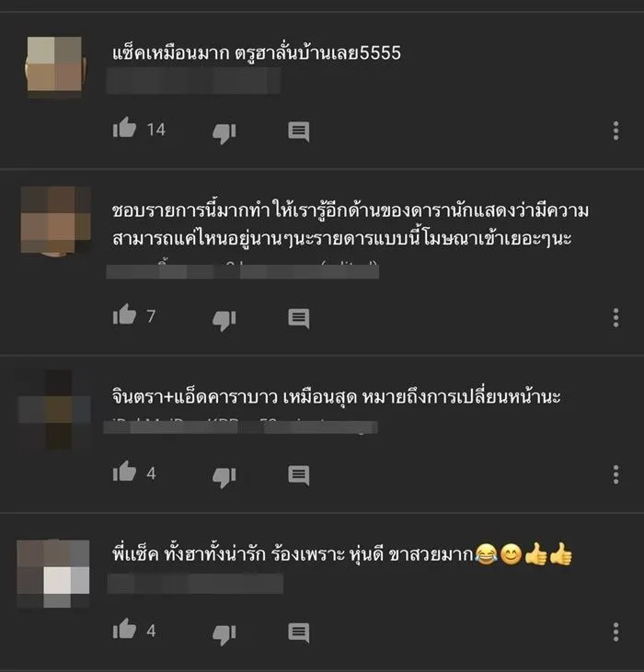This screenshot has width=644, height=672.
Task: Open avatar of the จินตรา commenter
Action: coord(54,409)
